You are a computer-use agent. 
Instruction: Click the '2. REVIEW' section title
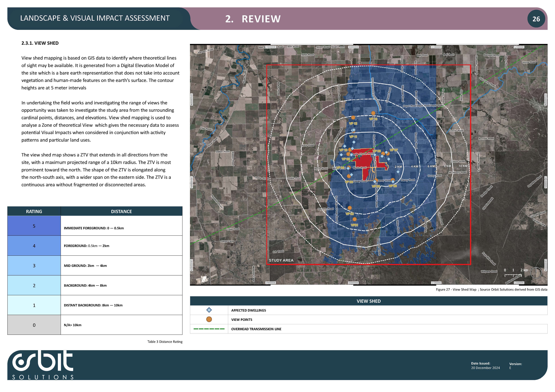253,19
